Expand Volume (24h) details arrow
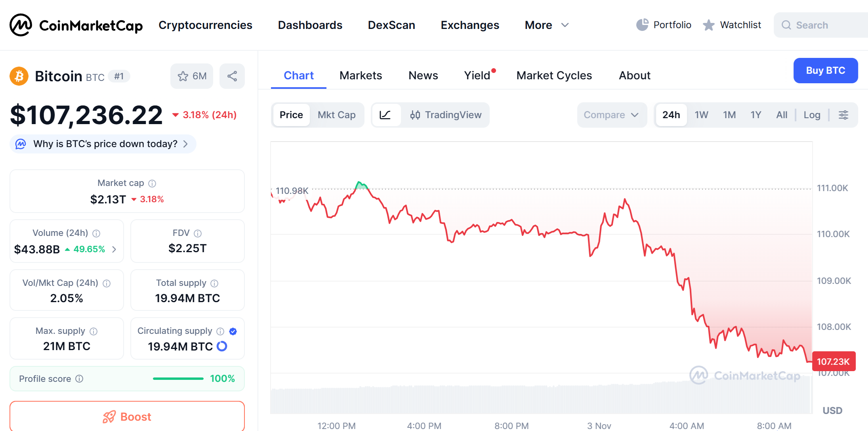 114,249
